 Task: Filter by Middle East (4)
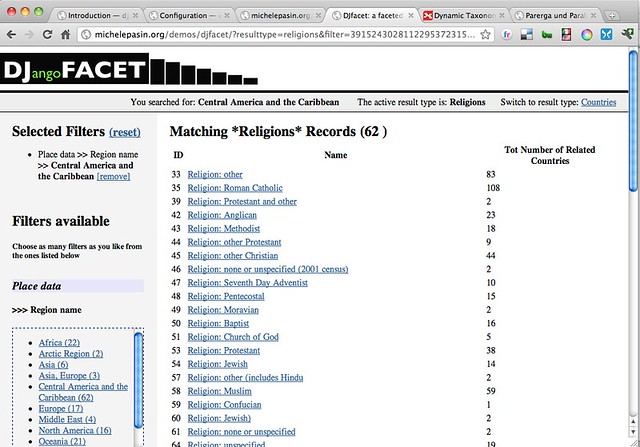67,420
